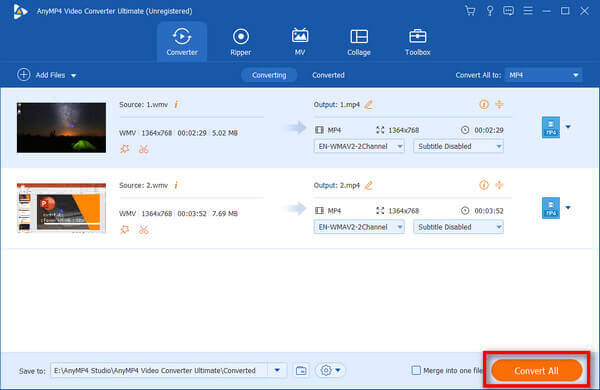Viewport: 600px width, 390px height.
Task: Expand the Add Files dropdown arrow
Action: click(x=73, y=76)
